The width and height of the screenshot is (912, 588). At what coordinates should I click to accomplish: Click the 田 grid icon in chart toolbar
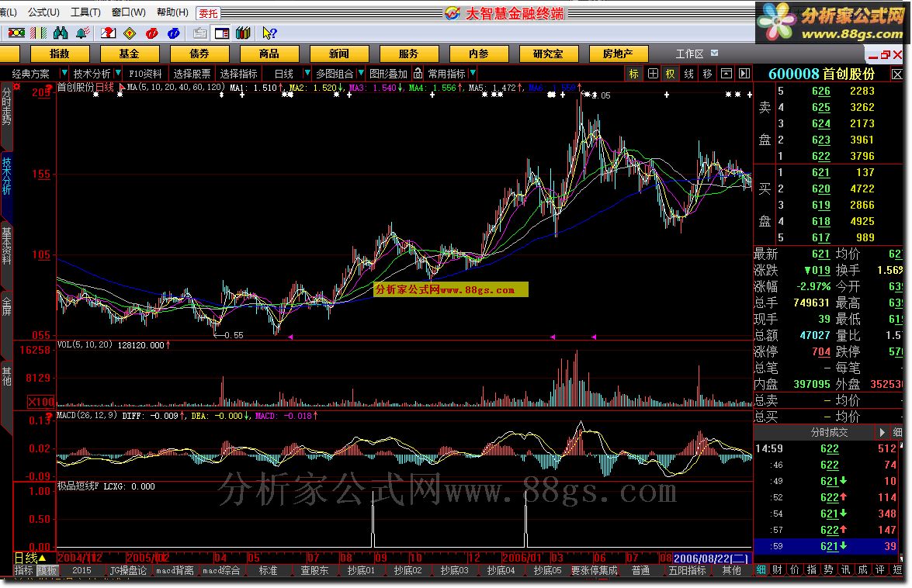[x=654, y=74]
